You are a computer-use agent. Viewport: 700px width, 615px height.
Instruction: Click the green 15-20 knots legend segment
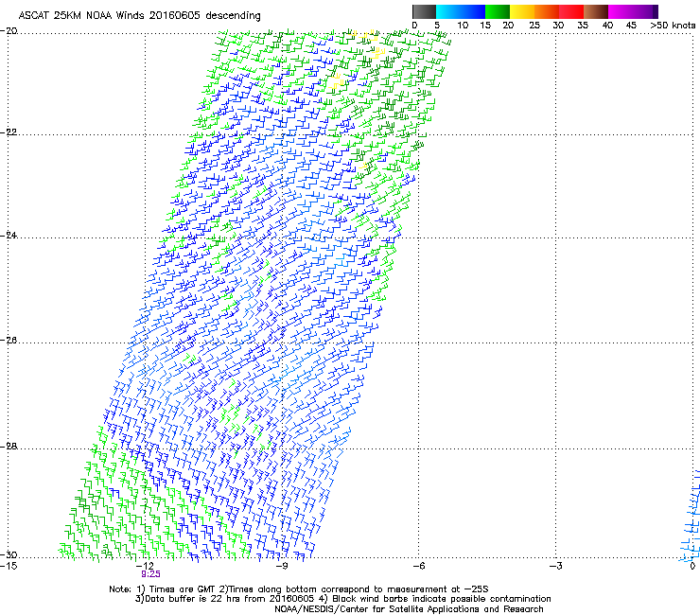click(x=498, y=11)
